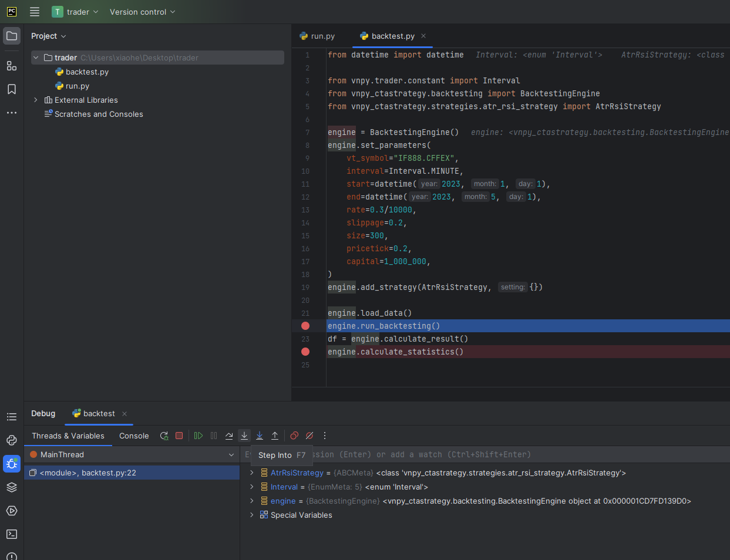
Task: Open the Terminal tool window icon
Action: pyautogui.click(x=12, y=534)
